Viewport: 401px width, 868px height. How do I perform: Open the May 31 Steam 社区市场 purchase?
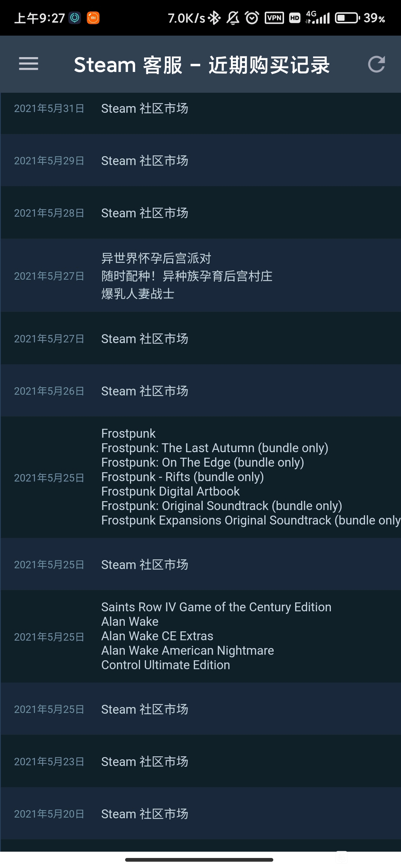tap(200, 109)
